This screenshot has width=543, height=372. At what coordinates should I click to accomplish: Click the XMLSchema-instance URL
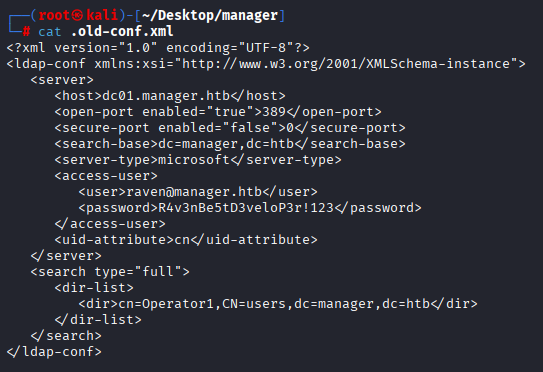click(346, 64)
